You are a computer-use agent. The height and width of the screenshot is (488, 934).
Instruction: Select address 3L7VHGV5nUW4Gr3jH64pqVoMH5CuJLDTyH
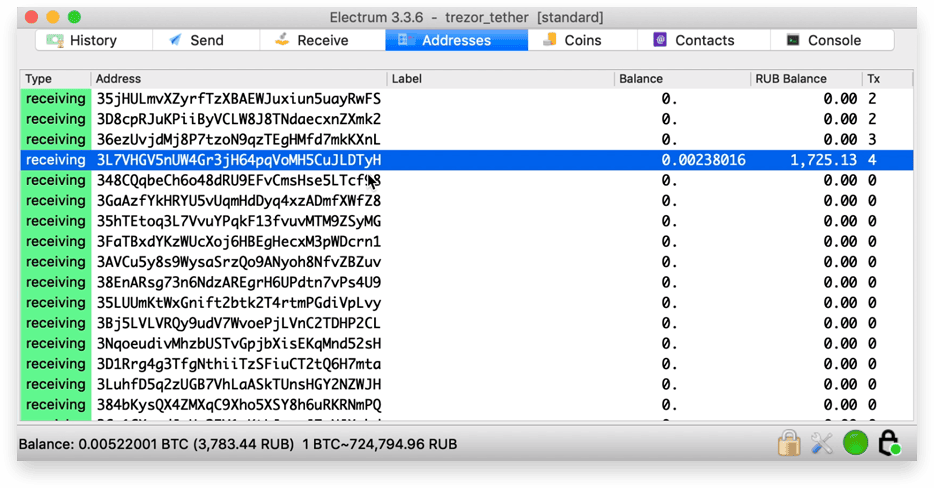tap(238, 160)
